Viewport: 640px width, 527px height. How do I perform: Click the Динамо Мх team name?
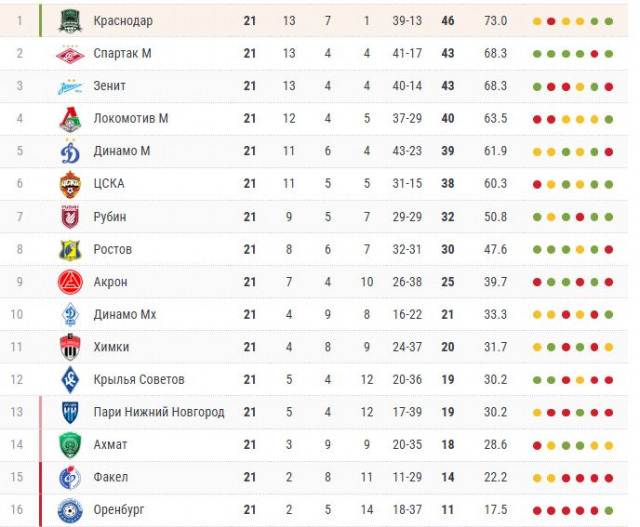[x=124, y=315]
